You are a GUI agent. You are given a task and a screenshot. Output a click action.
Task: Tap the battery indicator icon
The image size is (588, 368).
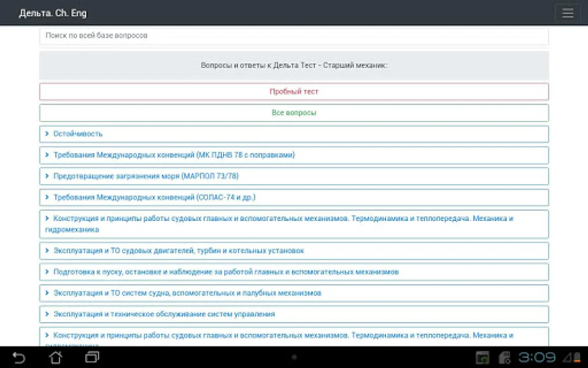pyautogui.click(x=577, y=358)
